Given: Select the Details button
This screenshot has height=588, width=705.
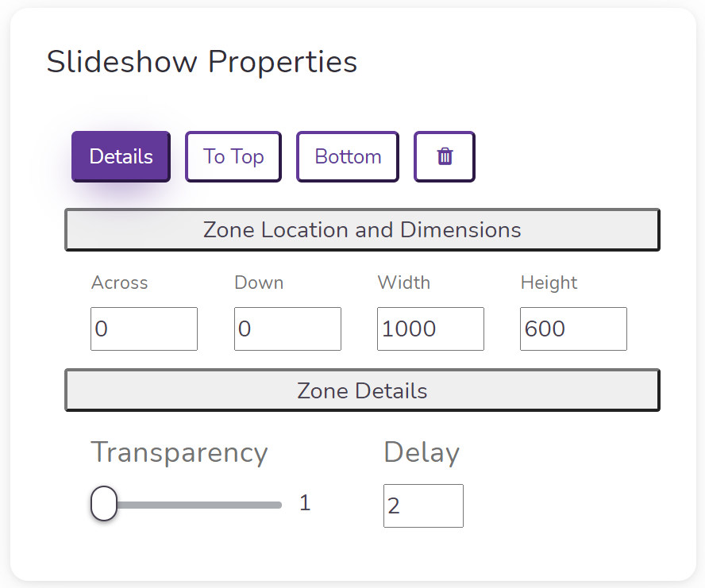Looking at the screenshot, I should tap(121, 156).
